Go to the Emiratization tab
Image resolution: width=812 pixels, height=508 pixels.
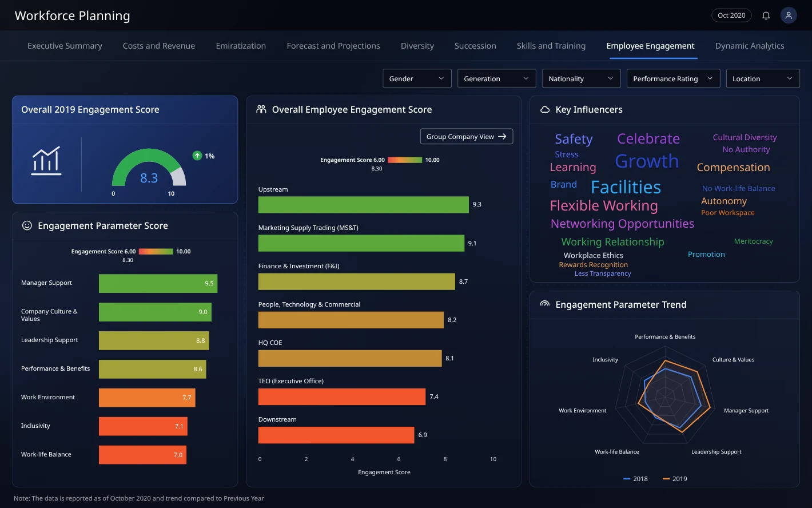point(241,46)
